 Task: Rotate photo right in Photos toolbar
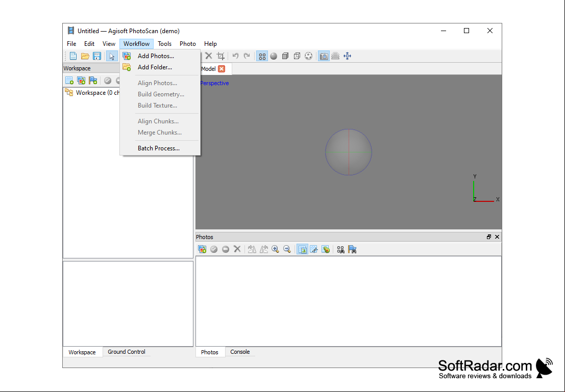point(252,249)
